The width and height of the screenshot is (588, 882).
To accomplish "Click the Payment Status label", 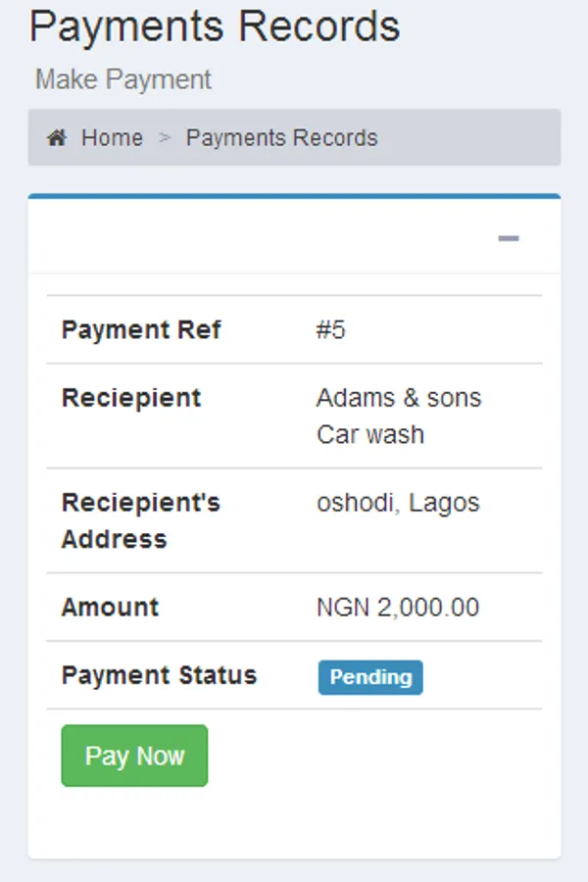I will tap(159, 675).
